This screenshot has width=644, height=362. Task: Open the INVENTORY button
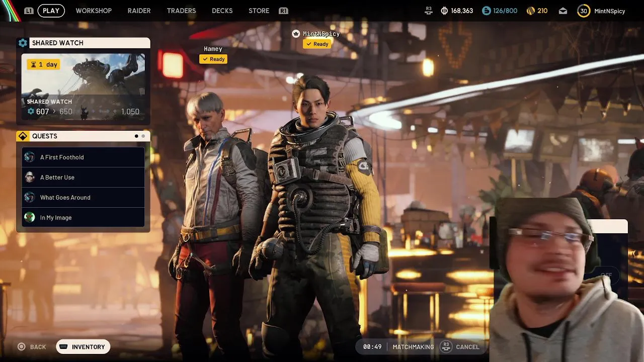click(x=83, y=347)
